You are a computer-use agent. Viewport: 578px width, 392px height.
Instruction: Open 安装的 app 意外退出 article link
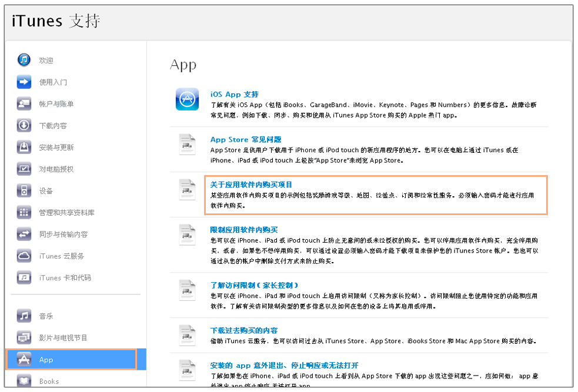(284, 365)
